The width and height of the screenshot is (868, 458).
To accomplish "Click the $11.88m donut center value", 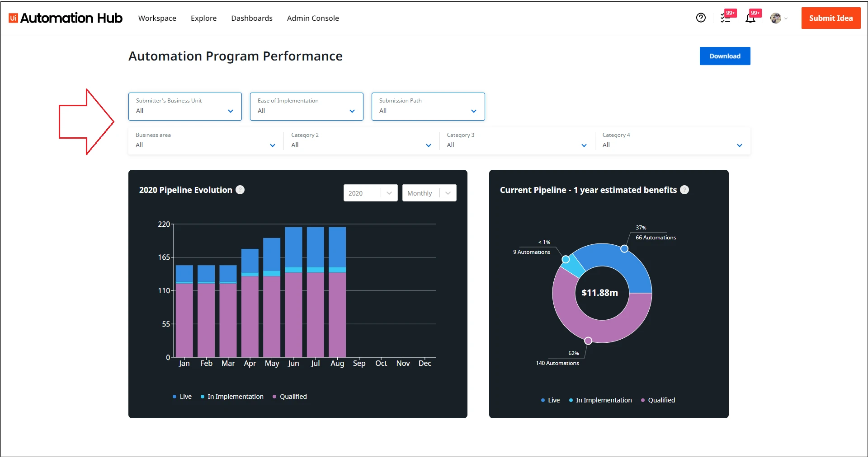I will click(599, 293).
